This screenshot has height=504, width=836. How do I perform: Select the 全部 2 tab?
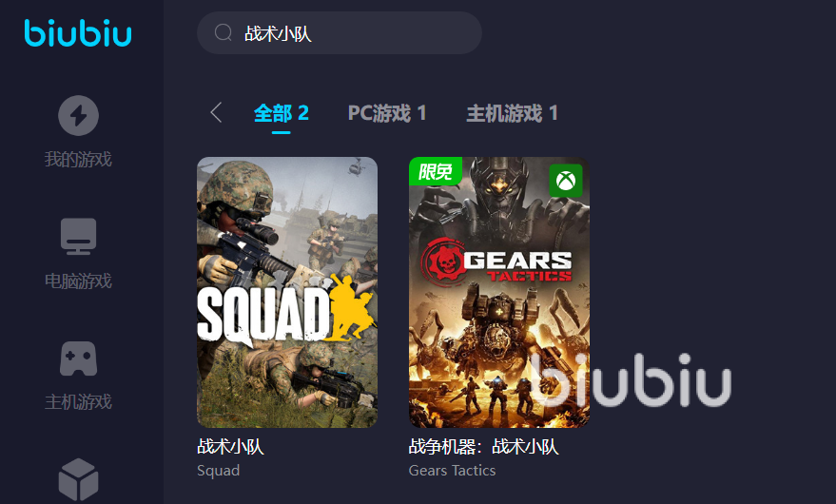(x=281, y=113)
